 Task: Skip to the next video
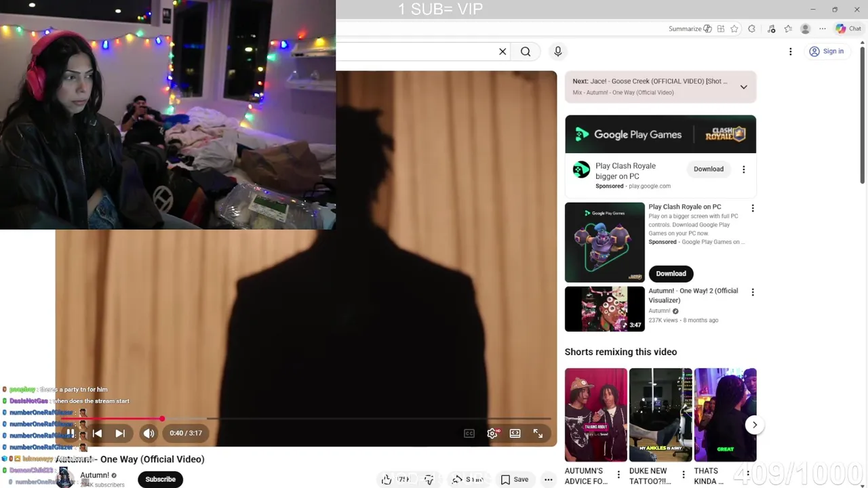click(x=120, y=433)
